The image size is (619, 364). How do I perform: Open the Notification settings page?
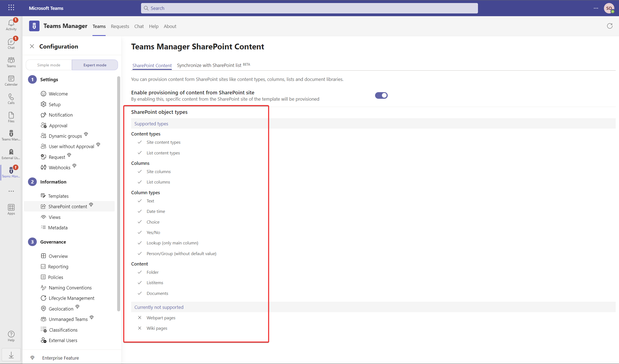coord(57,115)
